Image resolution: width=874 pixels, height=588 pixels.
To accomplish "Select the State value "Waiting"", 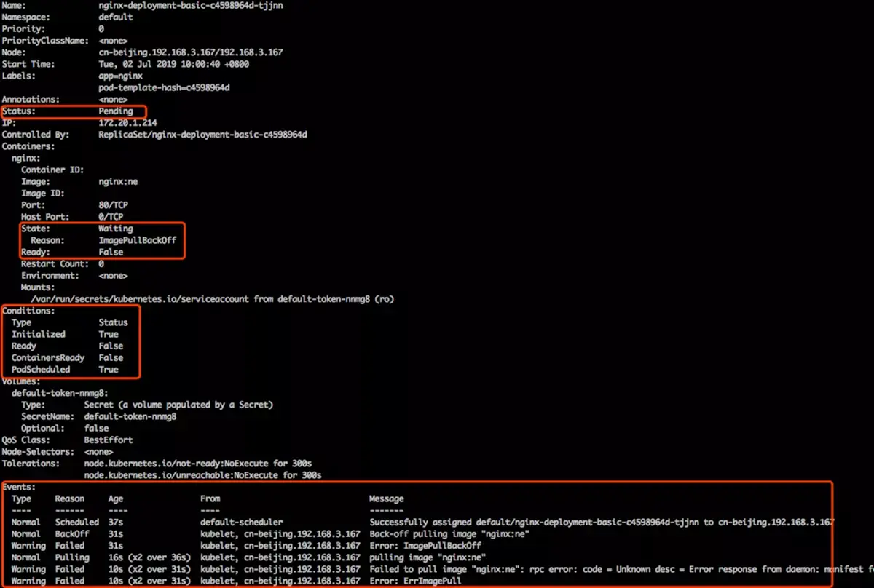I will pos(116,229).
